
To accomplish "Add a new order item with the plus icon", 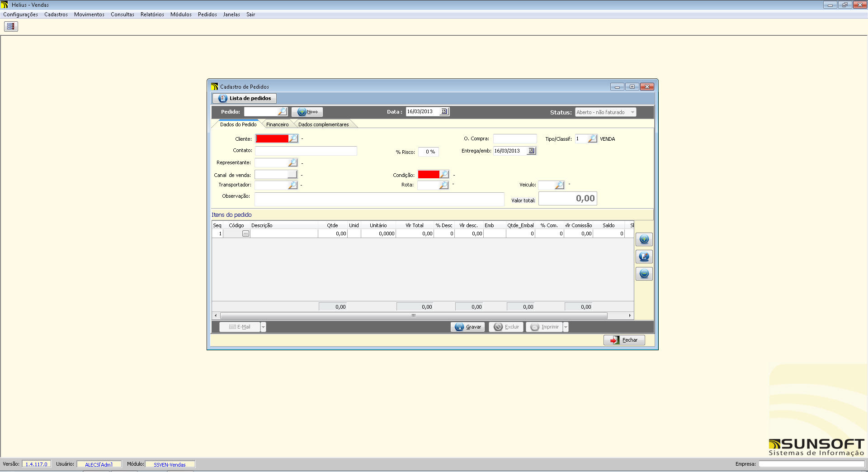I will 644,239.
